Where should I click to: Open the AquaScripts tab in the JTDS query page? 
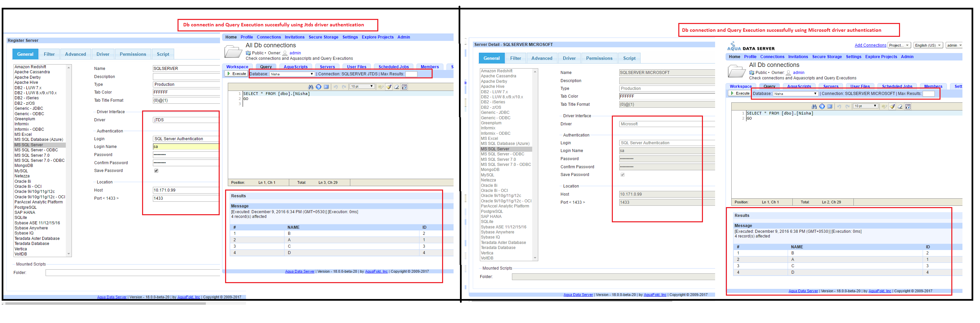[x=296, y=67]
